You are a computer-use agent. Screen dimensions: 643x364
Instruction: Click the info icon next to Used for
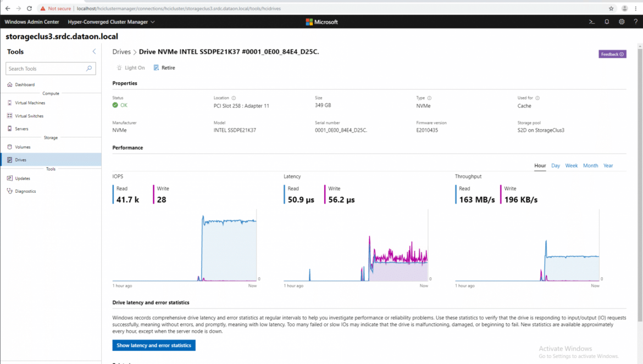[x=537, y=98]
